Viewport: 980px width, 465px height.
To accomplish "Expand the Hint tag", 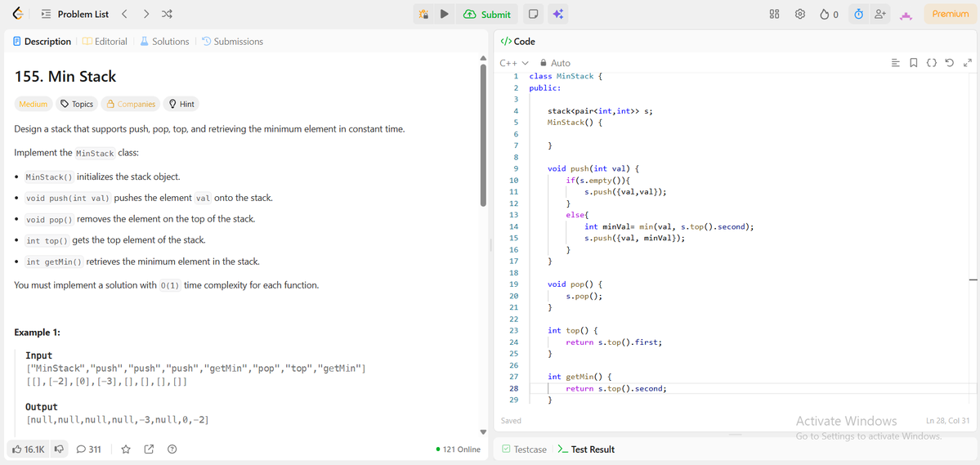I will (181, 104).
